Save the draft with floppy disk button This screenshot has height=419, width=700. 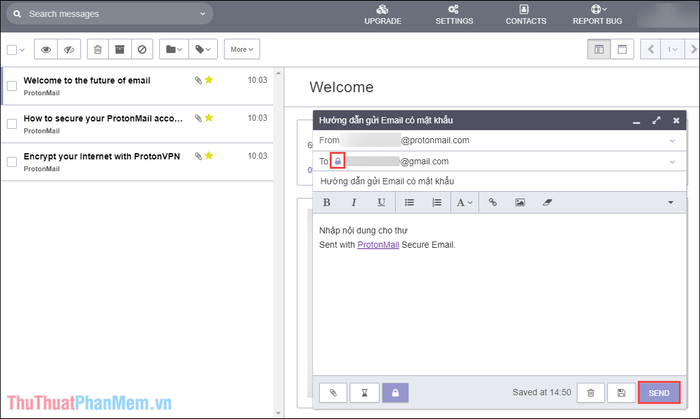point(621,393)
